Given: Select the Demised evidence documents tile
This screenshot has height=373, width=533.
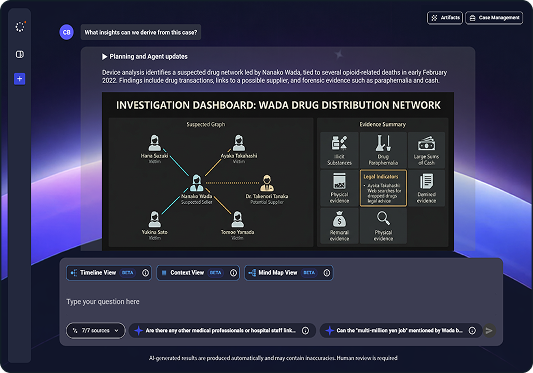Looking at the screenshot, I should tap(426, 188).
